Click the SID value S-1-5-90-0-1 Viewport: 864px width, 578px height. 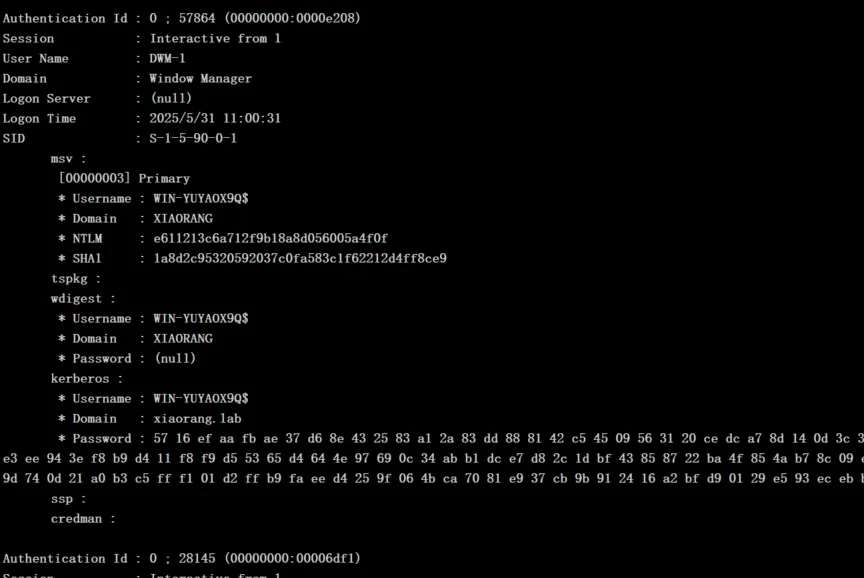point(193,138)
